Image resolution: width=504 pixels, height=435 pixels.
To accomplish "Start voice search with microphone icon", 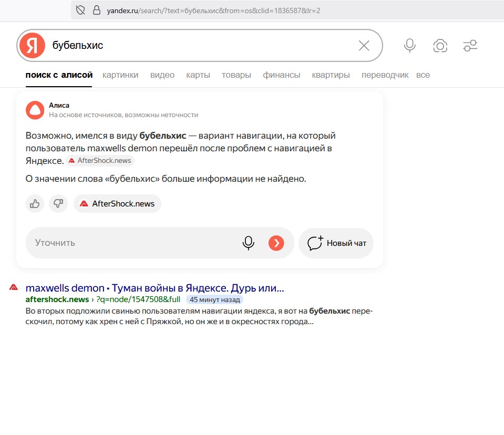I will click(409, 46).
